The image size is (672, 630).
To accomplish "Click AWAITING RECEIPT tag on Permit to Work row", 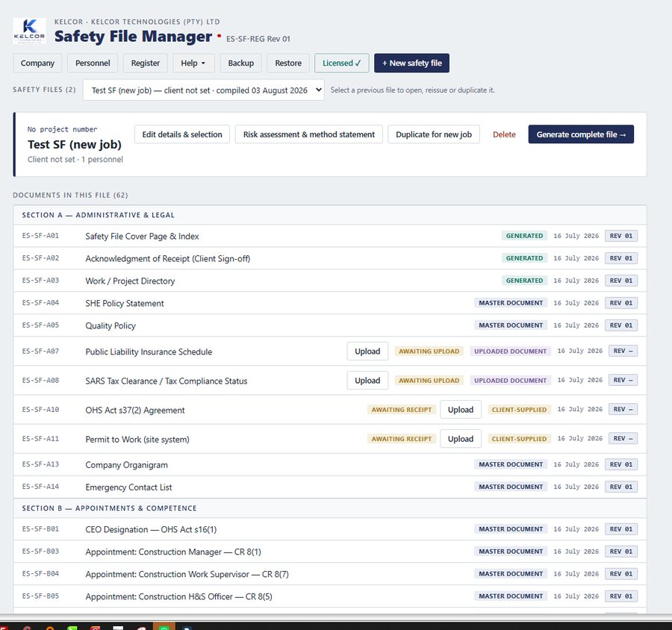I will tap(402, 438).
